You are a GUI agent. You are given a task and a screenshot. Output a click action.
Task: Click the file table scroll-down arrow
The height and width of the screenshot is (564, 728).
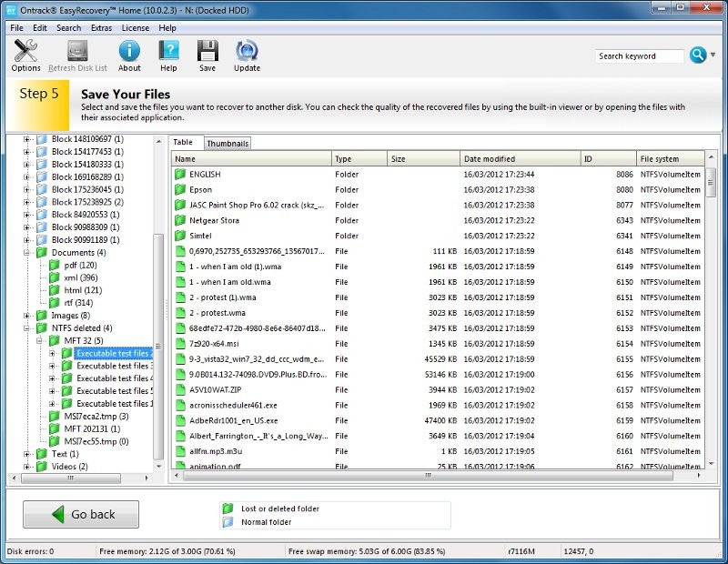tap(711, 463)
